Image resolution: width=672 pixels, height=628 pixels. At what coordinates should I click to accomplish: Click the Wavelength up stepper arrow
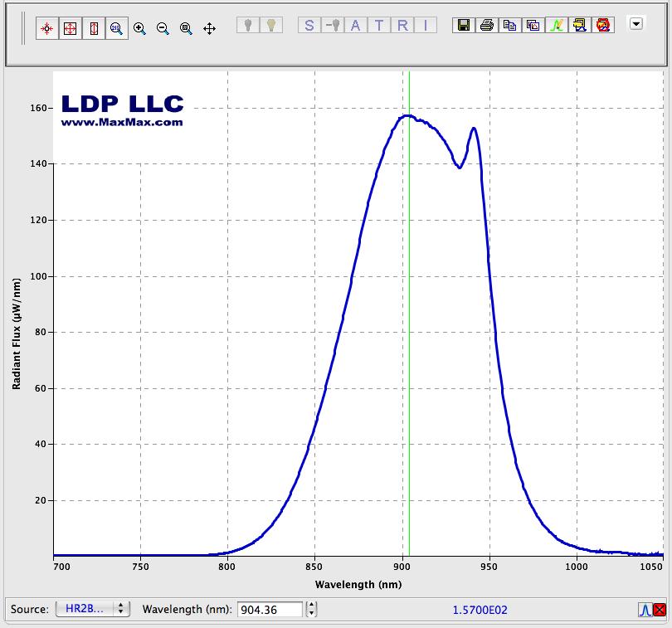coord(312,606)
